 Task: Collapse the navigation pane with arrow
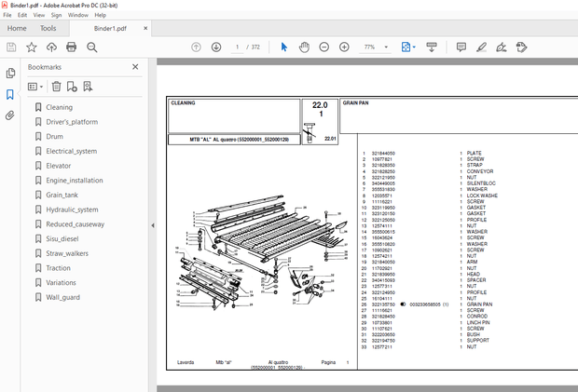[154, 225]
